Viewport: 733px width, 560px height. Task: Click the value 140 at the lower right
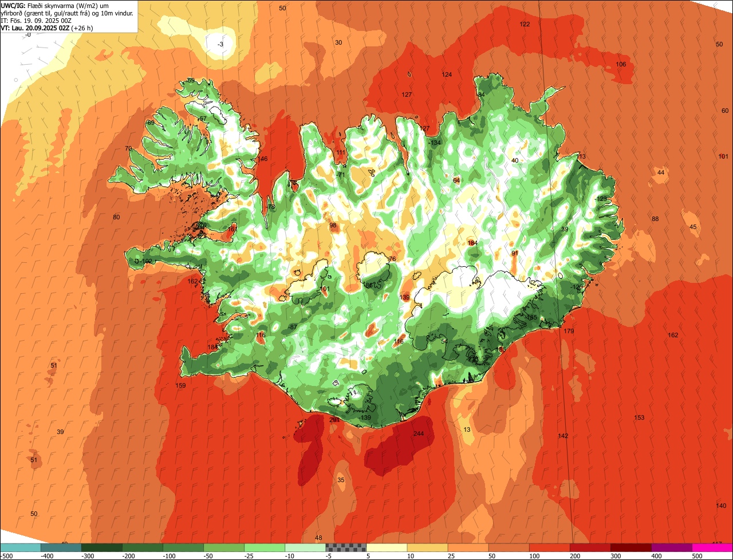(x=721, y=506)
